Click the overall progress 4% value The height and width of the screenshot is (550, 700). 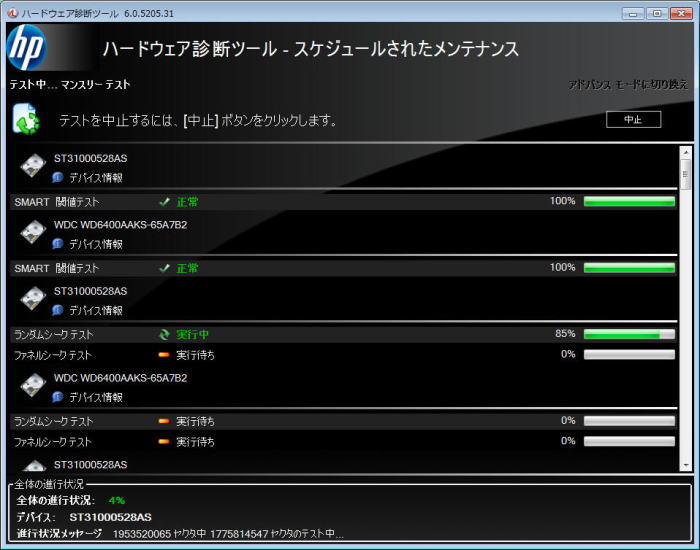117,500
